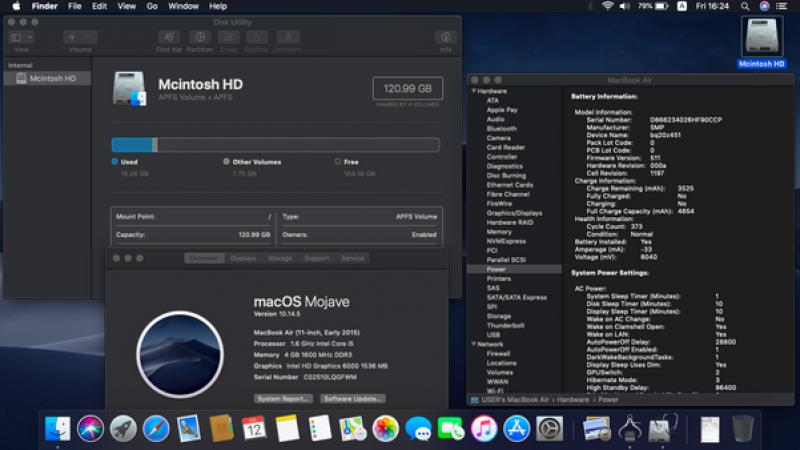Image resolution: width=800 pixels, height=450 pixels.
Task: Select USB in System Information sidebar
Action: 493,335
